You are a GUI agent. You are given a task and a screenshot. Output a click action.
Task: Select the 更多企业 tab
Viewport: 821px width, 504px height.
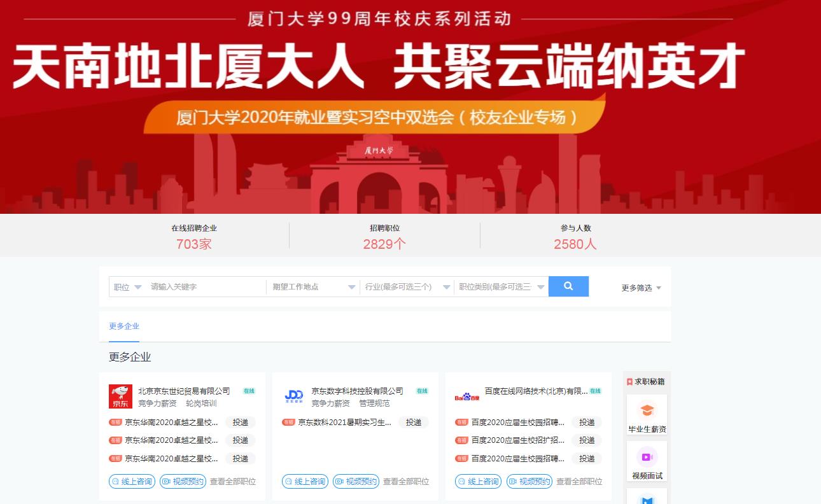pos(124,326)
